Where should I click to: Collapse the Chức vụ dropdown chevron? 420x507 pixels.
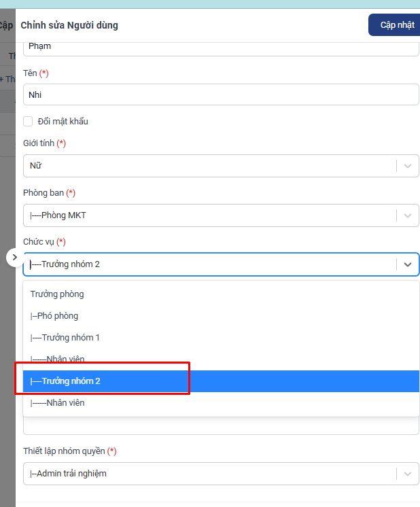pos(408,264)
